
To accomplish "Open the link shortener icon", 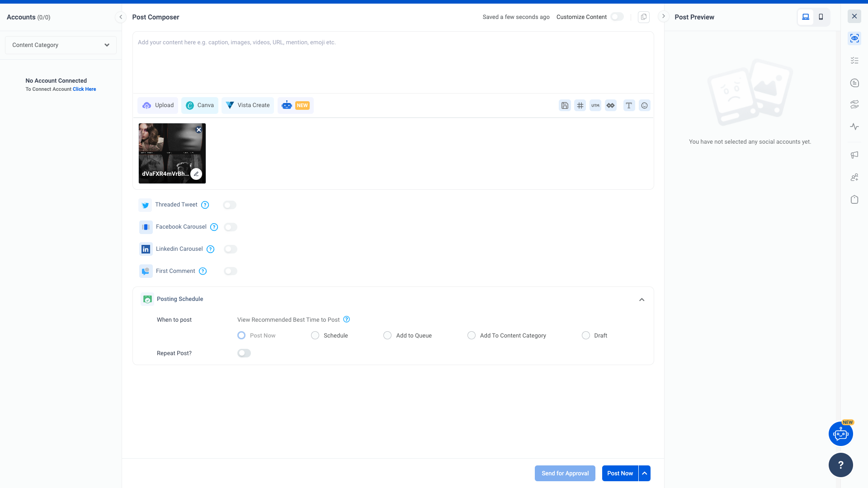I will pyautogui.click(x=611, y=105).
